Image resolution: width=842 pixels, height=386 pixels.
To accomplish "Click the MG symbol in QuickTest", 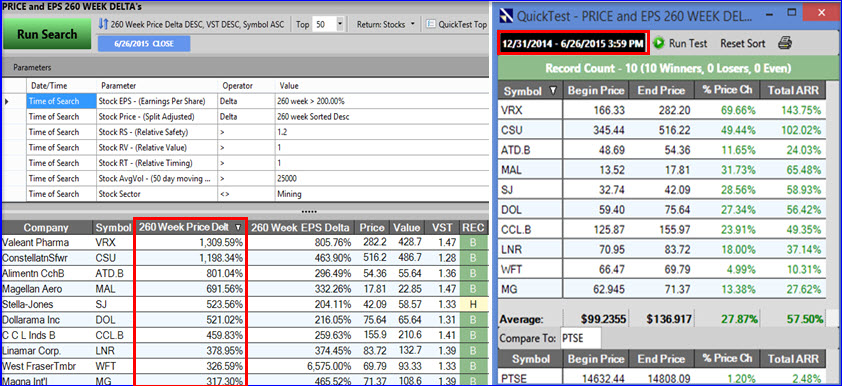I will (x=509, y=290).
